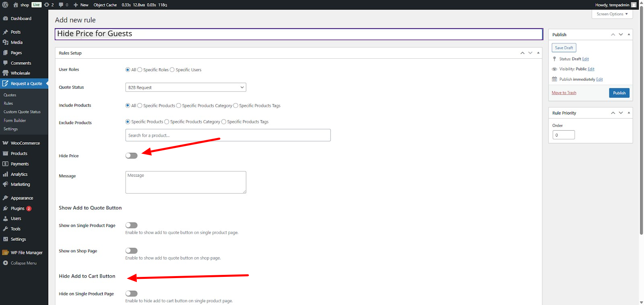Image resolution: width=644 pixels, height=305 pixels.
Task: Edit the Public visibility
Action: pos(591,69)
